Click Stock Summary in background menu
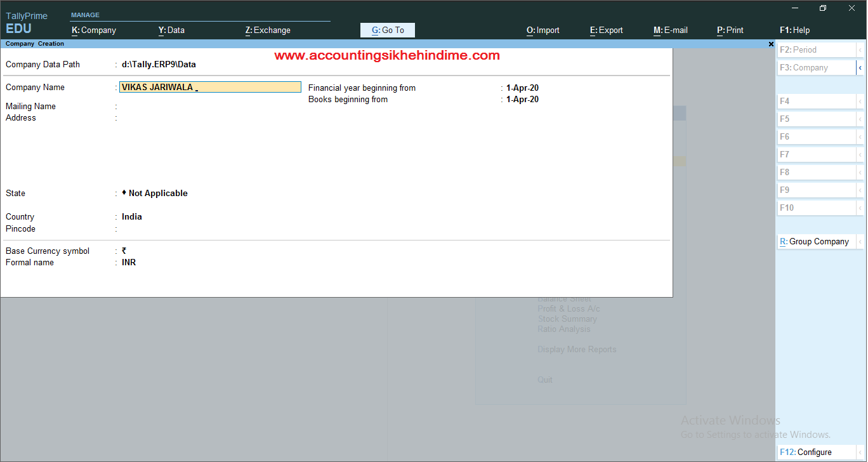The width and height of the screenshot is (868, 462). tap(567, 319)
